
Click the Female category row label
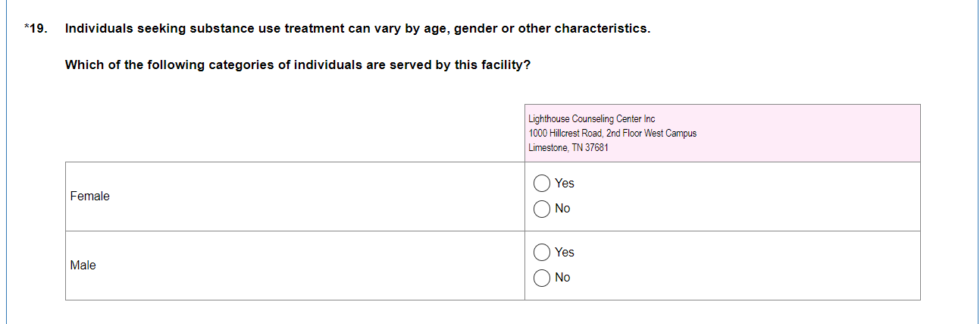click(90, 197)
